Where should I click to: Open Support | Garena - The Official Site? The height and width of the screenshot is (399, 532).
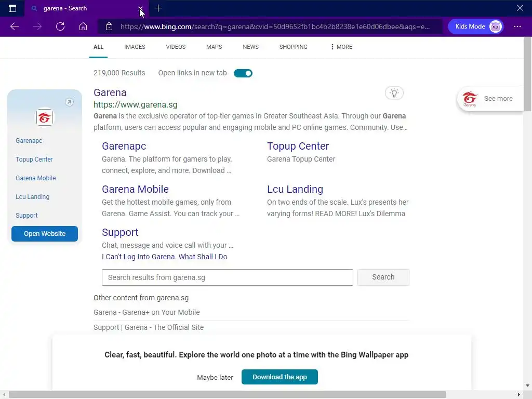(149, 327)
